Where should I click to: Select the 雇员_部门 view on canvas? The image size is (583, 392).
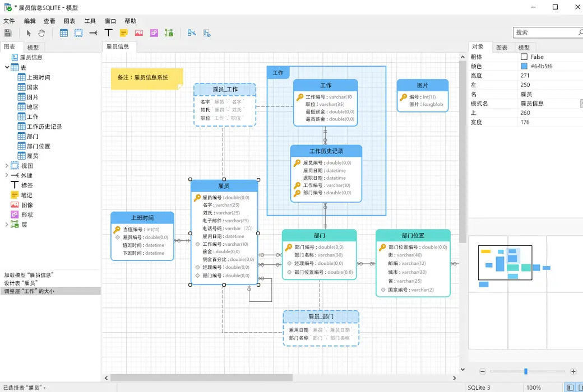point(321,328)
